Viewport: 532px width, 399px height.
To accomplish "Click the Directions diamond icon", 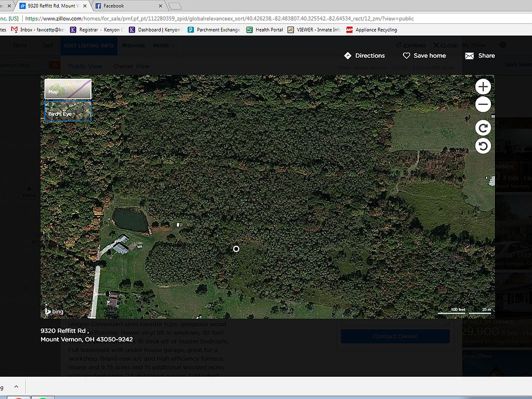I will click(347, 55).
